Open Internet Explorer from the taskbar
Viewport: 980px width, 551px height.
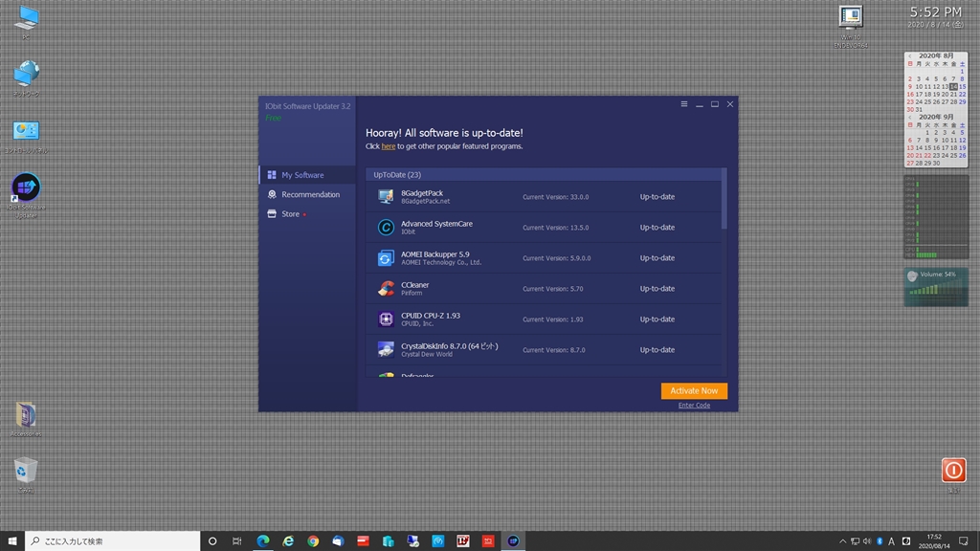pos(288,541)
